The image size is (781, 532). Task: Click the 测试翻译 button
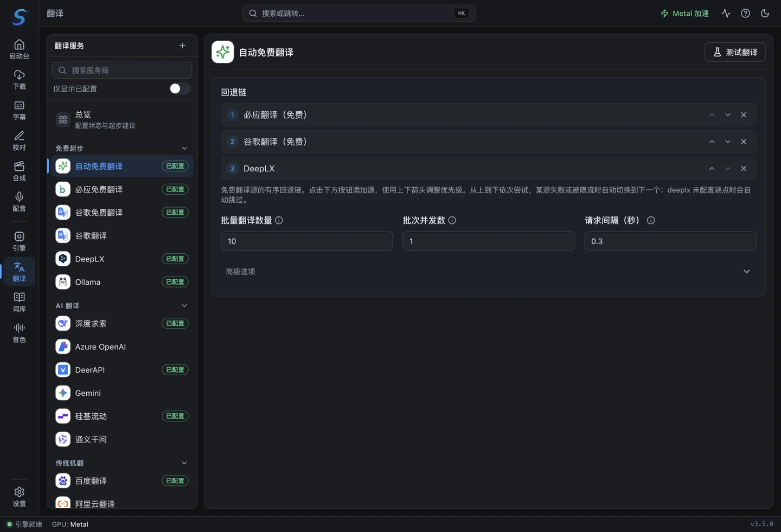(x=735, y=52)
